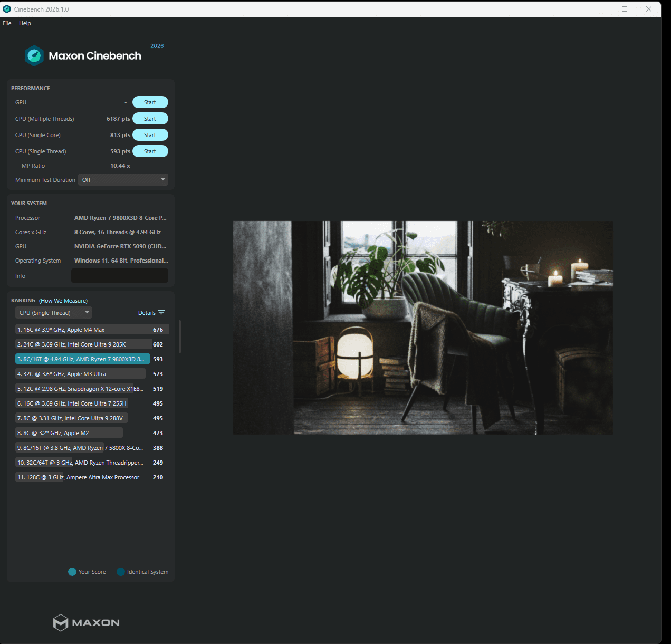Start the CPU (Single Thread) test
Screen dimensions: 671x644
click(150, 151)
